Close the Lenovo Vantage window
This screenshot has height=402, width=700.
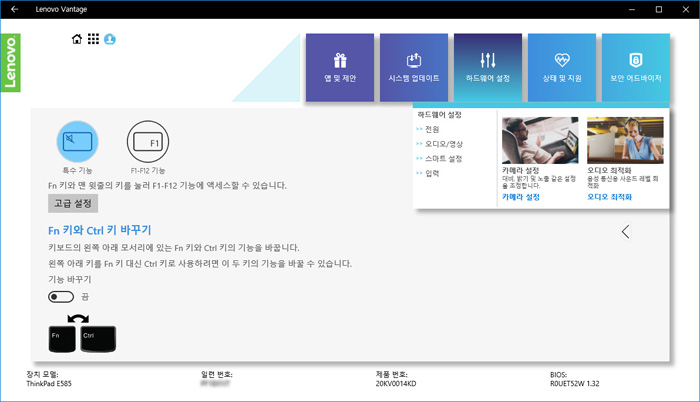pos(686,9)
